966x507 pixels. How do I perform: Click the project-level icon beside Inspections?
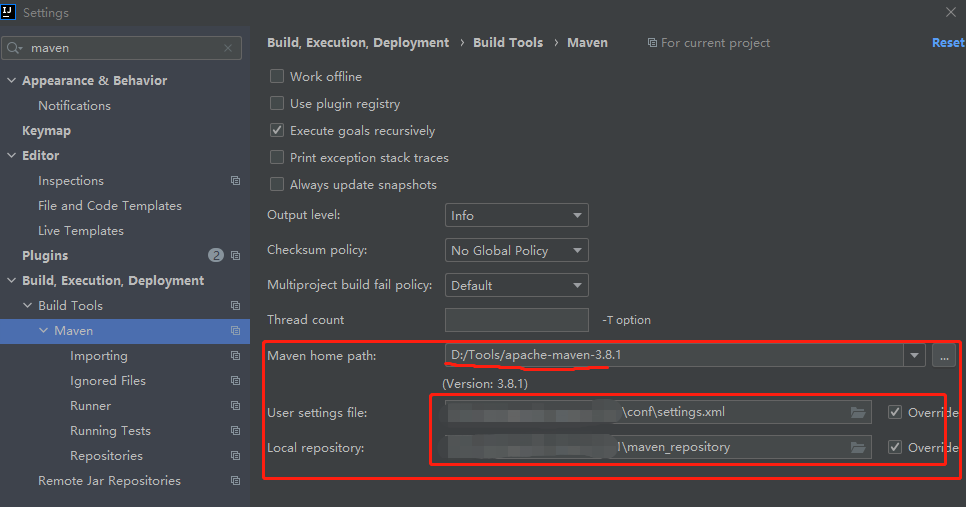[x=235, y=181]
